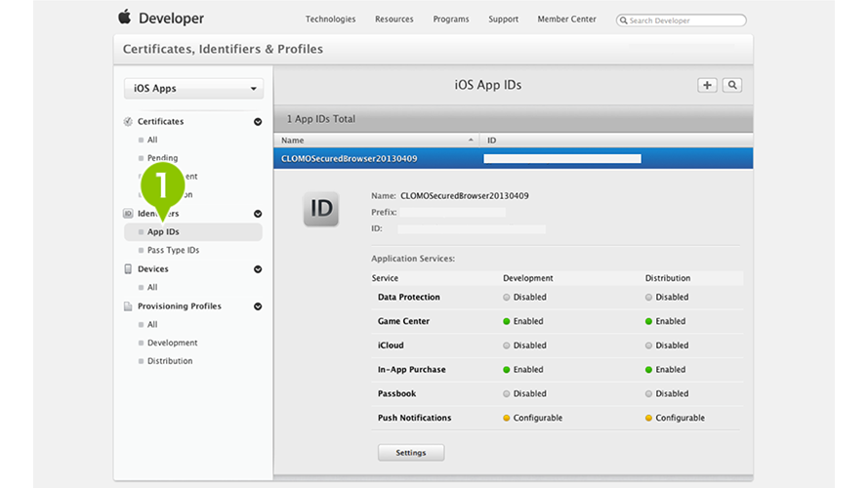Click magnifier icon in Search Developer field
The width and height of the screenshot is (868, 488).
[x=623, y=20]
